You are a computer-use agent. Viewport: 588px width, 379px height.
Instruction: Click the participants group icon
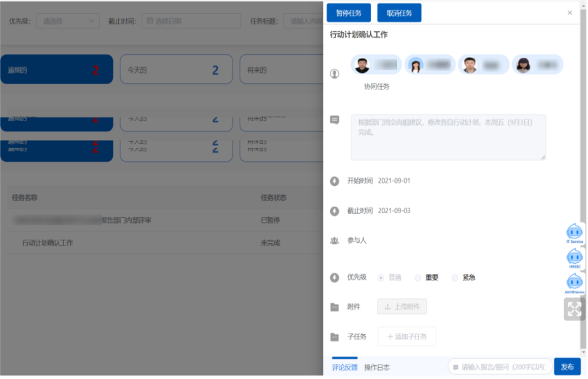pyautogui.click(x=335, y=241)
